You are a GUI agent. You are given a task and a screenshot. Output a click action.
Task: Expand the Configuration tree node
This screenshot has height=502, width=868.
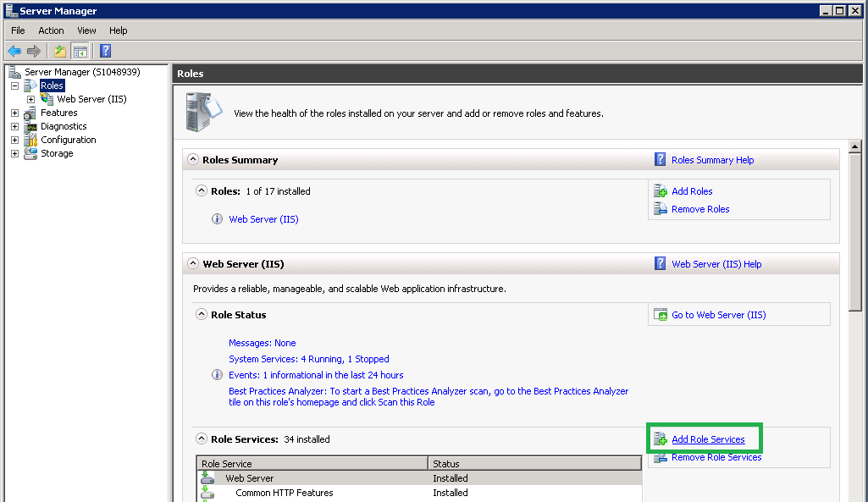point(15,140)
